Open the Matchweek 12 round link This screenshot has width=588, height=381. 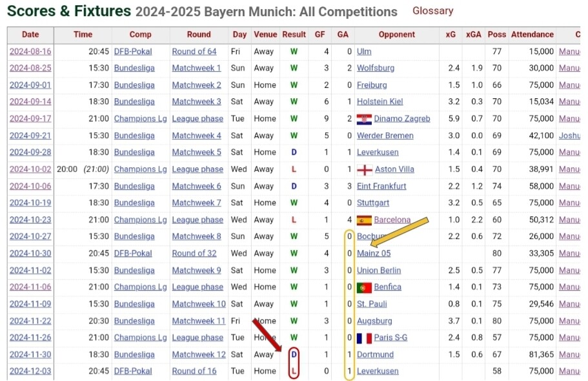click(x=199, y=355)
